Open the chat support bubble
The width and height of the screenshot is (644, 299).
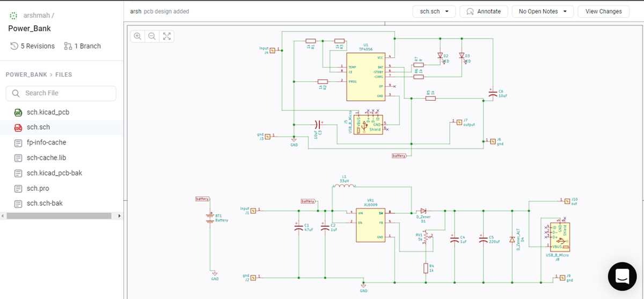pos(622,276)
